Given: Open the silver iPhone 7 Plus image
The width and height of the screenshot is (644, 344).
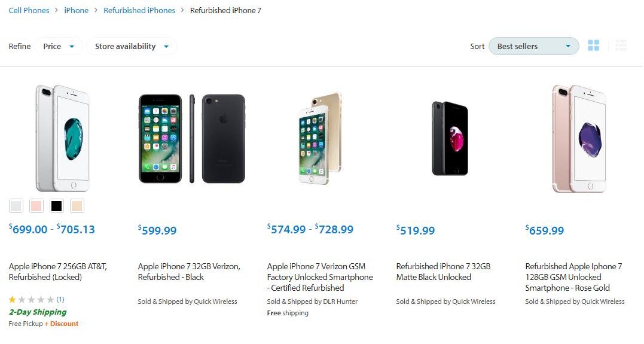Looking at the screenshot, I should click(62, 138).
